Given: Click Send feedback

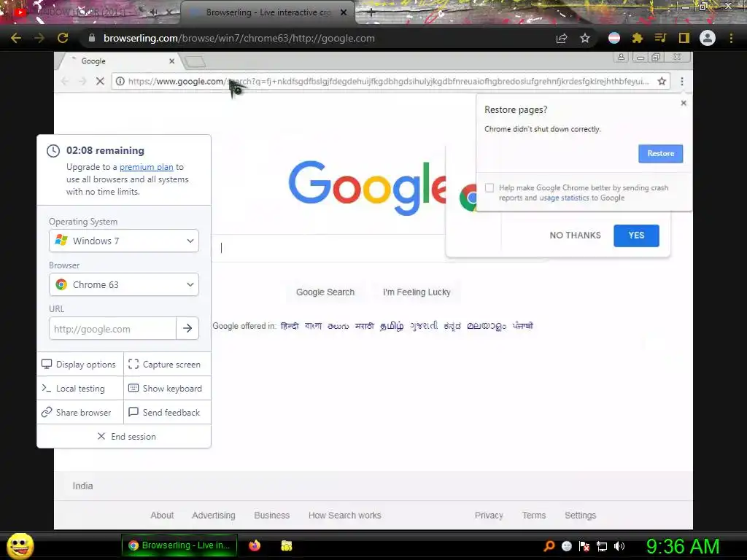Looking at the screenshot, I should pyautogui.click(x=167, y=413).
